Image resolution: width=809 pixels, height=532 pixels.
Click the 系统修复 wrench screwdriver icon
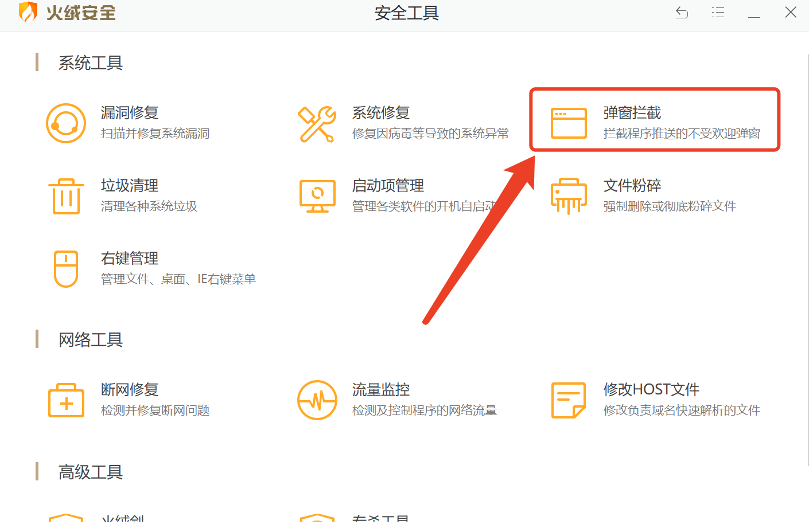pyautogui.click(x=317, y=124)
